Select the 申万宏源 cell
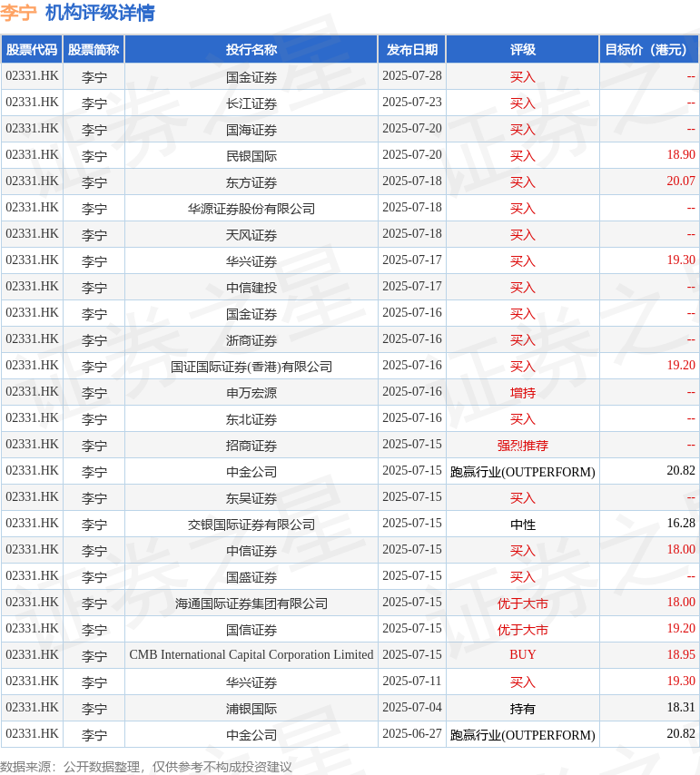Image resolution: width=700 pixels, height=775 pixels. (251, 392)
